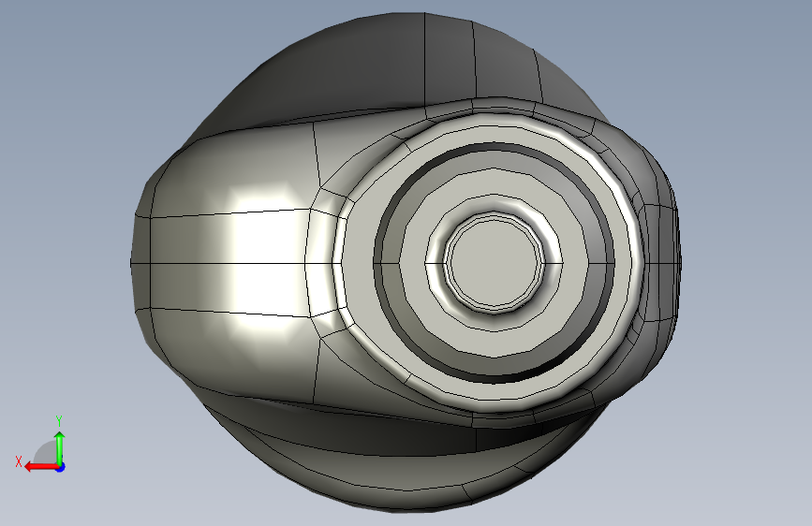Select the bright highlighted rounded left body surface
This screenshot has height=526, width=812.
coord(230,264)
